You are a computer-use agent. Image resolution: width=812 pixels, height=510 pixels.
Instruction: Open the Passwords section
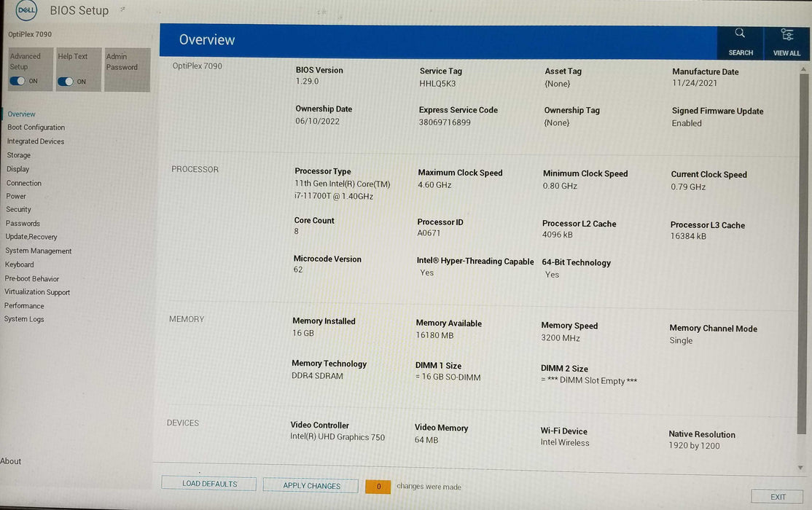pyautogui.click(x=23, y=224)
